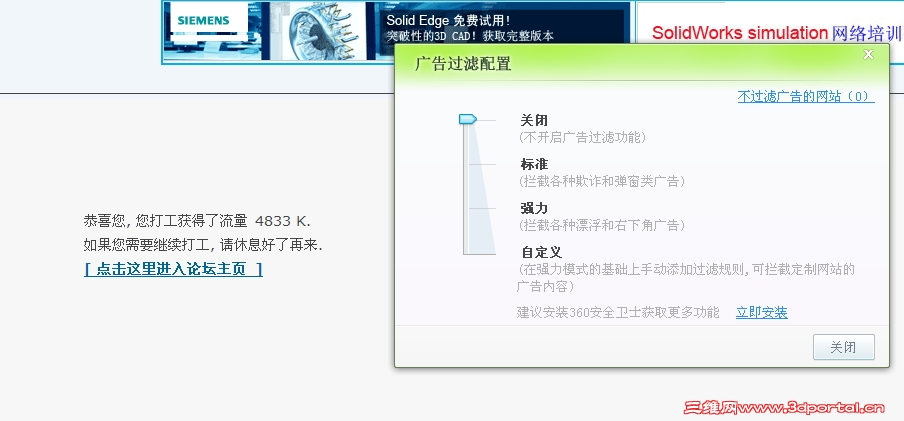Click text 如果您需要继续打工, 请休息好了再来
The width and height of the screenshot is (904, 421).
(x=203, y=245)
